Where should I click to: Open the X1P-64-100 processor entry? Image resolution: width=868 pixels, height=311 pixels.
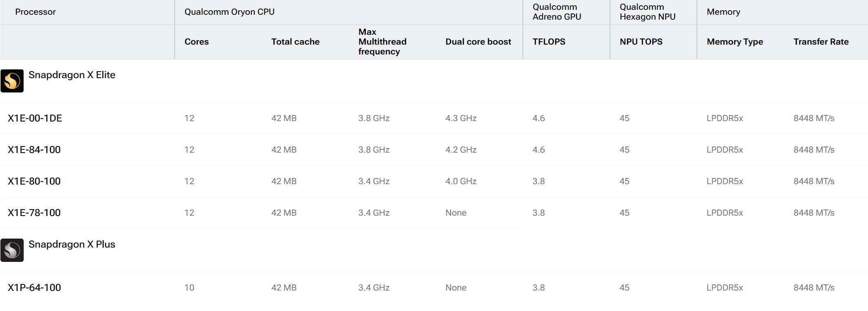[x=34, y=288]
